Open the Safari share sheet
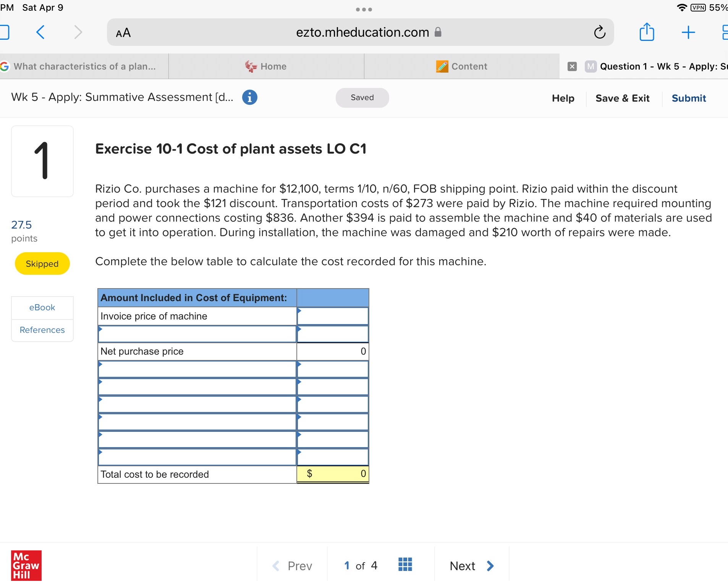The image size is (728, 587). pos(647,32)
